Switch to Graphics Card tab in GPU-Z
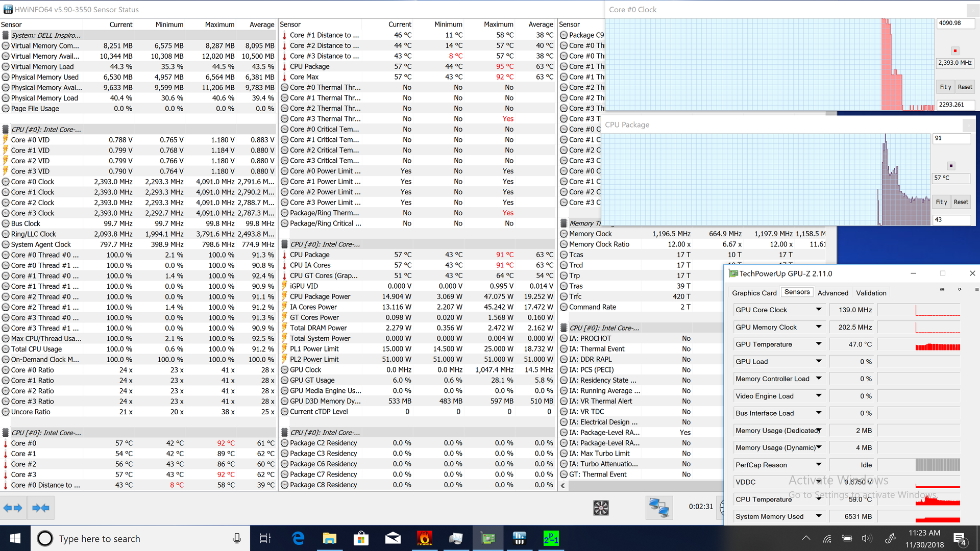 pos(754,293)
